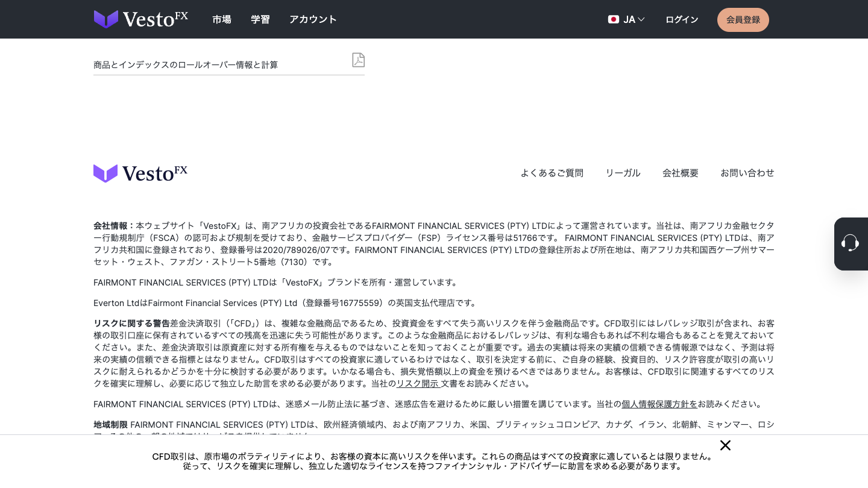Open the 会社概要 footer link
The width and height of the screenshot is (868, 488).
[x=681, y=173]
